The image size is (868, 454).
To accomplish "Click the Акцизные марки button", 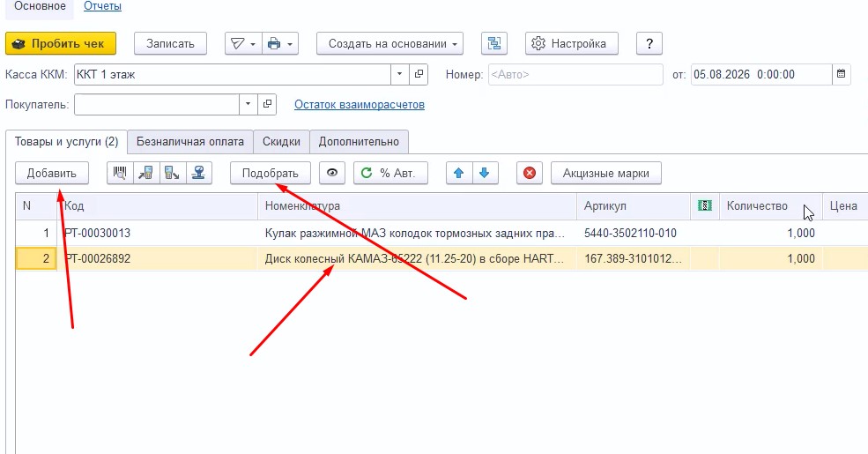I will (606, 174).
